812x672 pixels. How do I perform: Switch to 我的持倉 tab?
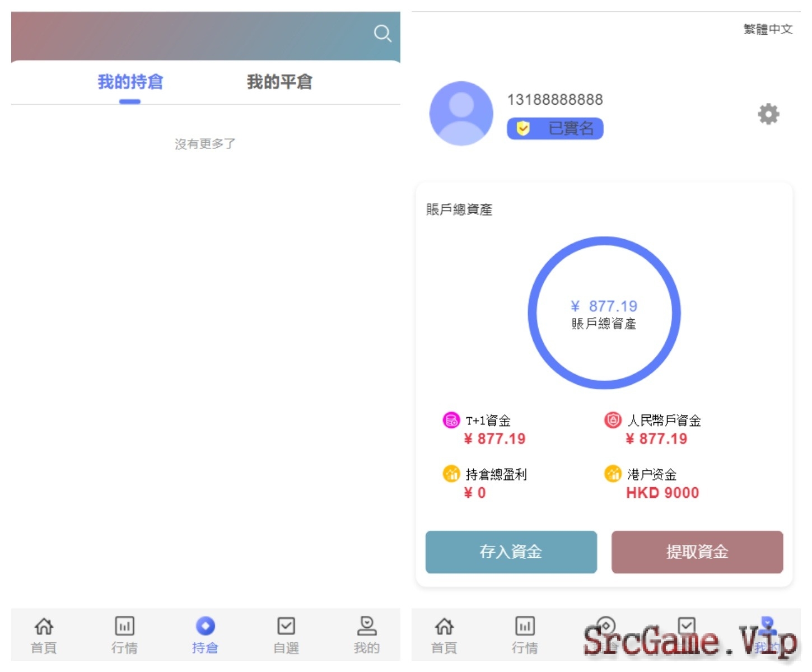(130, 82)
